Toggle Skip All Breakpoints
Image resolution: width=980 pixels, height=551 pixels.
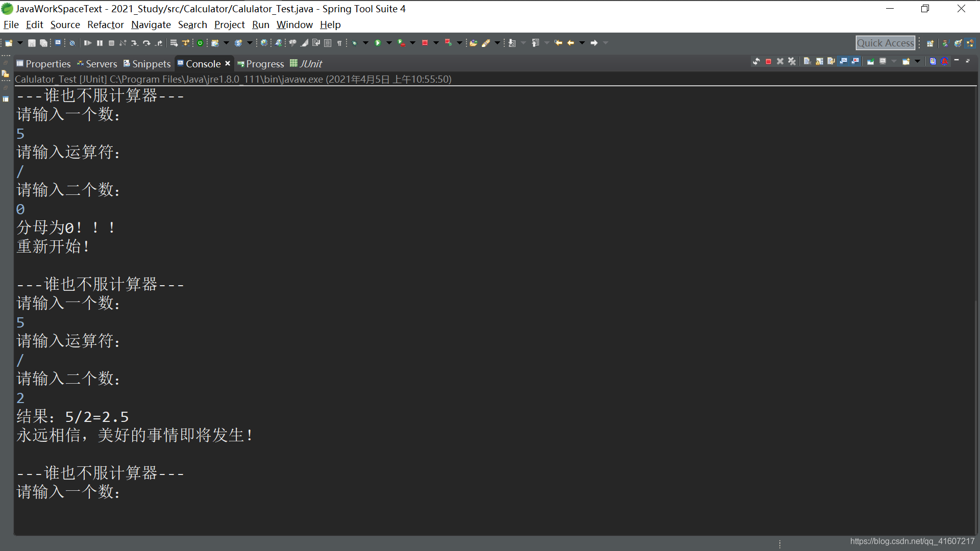click(72, 43)
